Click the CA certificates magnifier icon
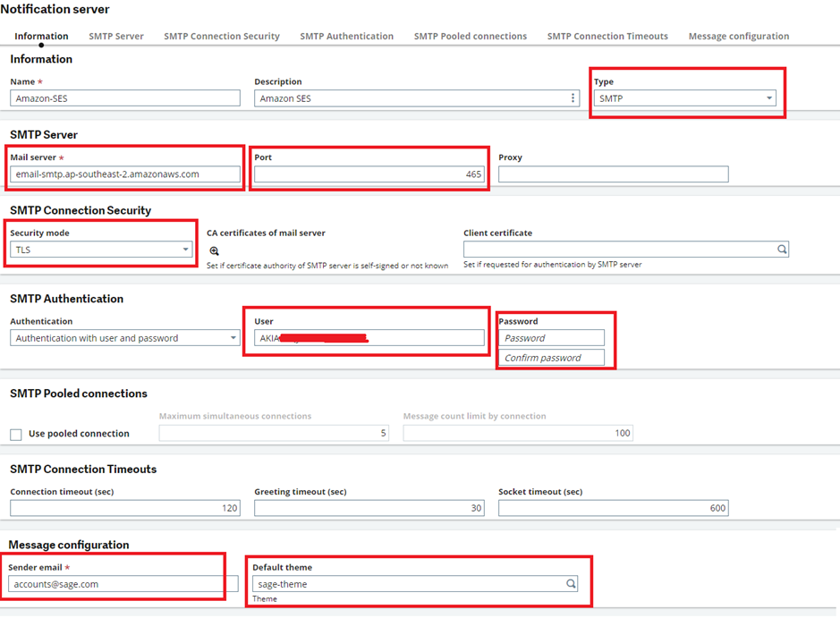Image resolution: width=840 pixels, height=618 pixels. (214, 251)
